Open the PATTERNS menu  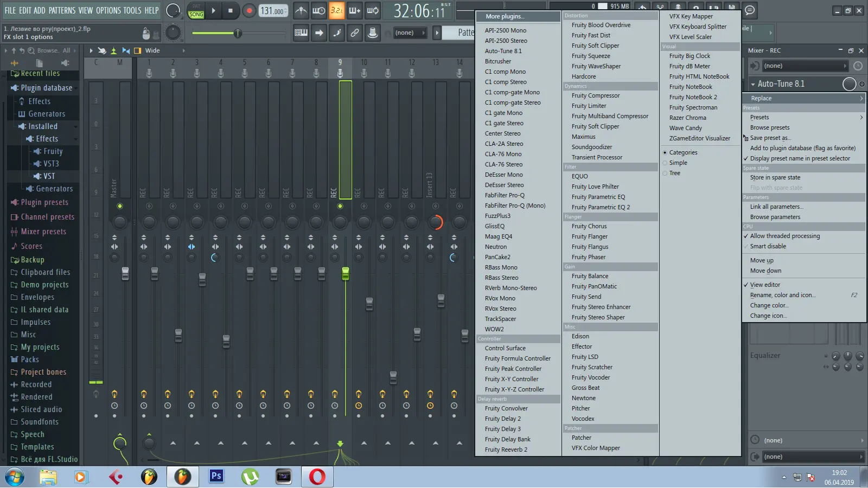point(62,10)
